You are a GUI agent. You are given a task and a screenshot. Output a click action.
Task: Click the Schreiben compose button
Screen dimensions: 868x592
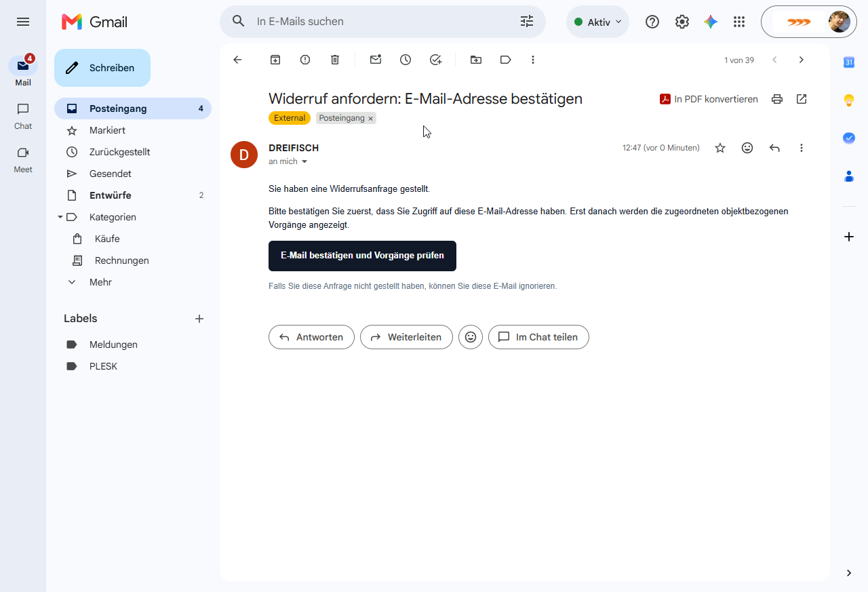[102, 68]
